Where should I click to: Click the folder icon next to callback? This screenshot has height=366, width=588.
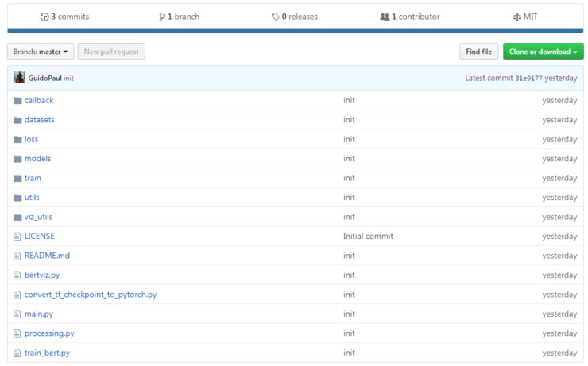17,101
